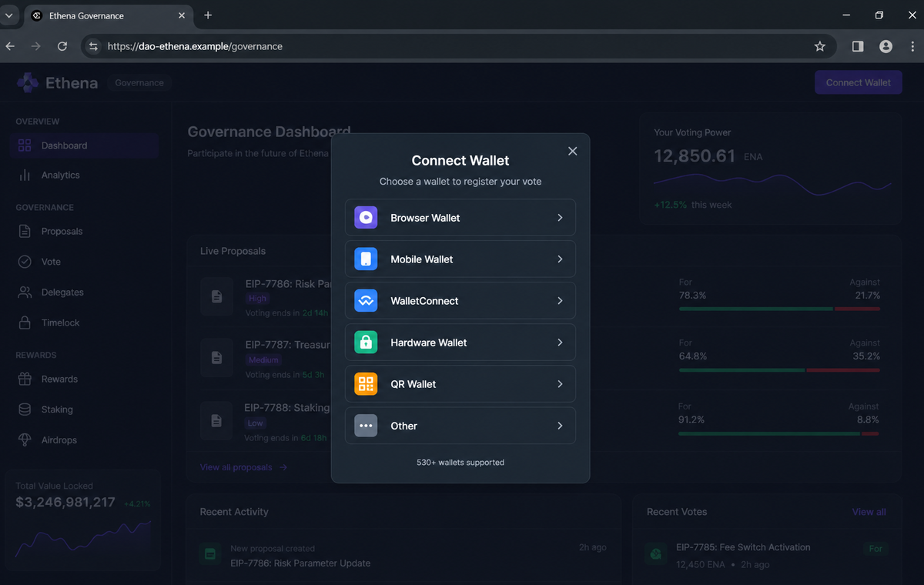Click the EIP-7785 recent vote icon
The image size is (924, 585).
coord(656,553)
